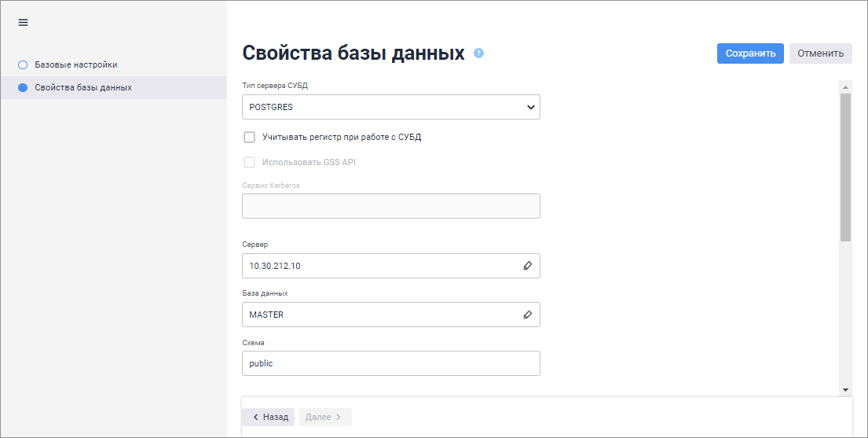The image size is (868, 438).
Task: Click the Сервис Kerberos input field
Action: (391, 206)
